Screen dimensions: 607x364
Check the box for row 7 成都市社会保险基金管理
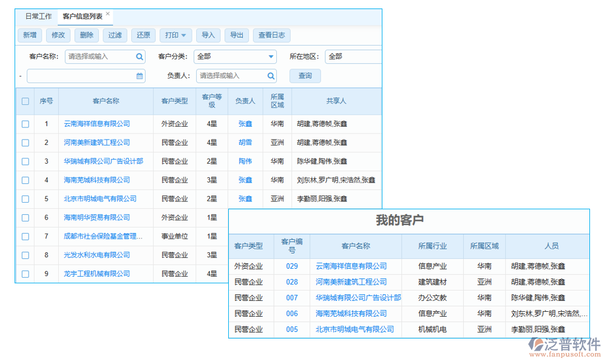click(25, 237)
